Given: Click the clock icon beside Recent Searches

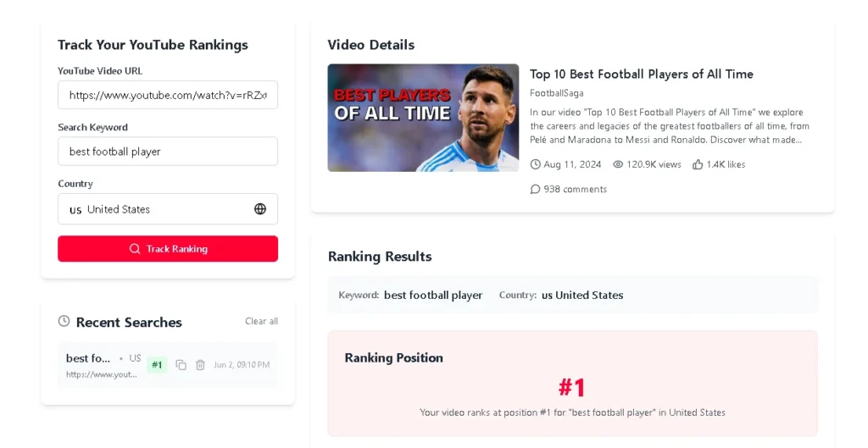Looking at the screenshot, I should point(64,321).
